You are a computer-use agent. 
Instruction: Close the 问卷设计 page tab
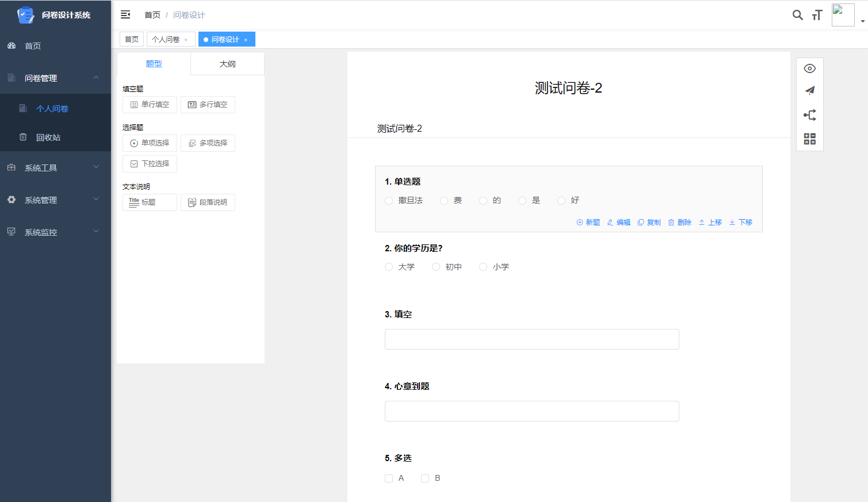(246, 40)
